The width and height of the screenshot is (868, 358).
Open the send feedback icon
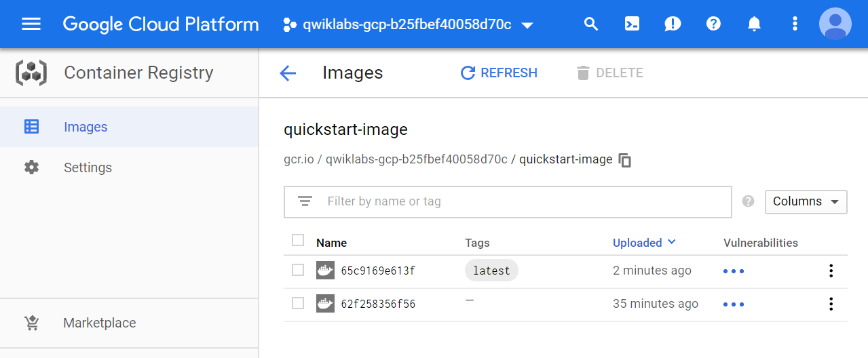click(x=673, y=24)
